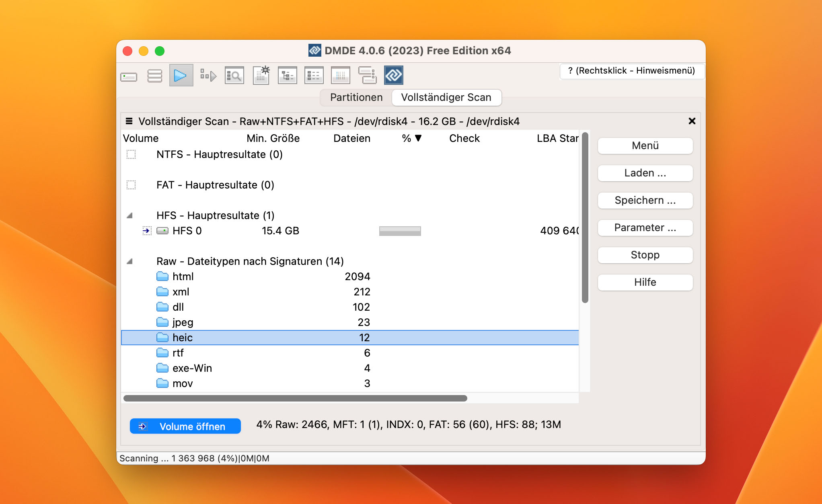
Task: Click the Volume öffnen button
Action: (x=185, y=426)
